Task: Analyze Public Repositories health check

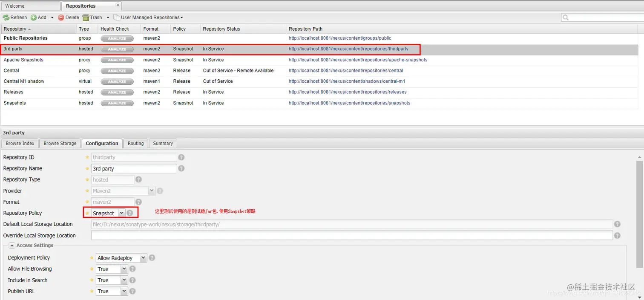Action: 117,38
